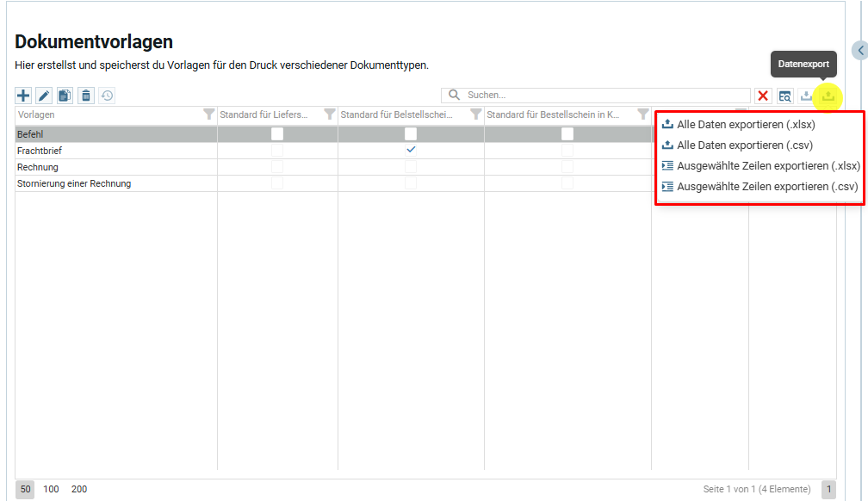Screen dimensions: 868x501
Task: Set page size to 100
Action: tap(52, 489)
